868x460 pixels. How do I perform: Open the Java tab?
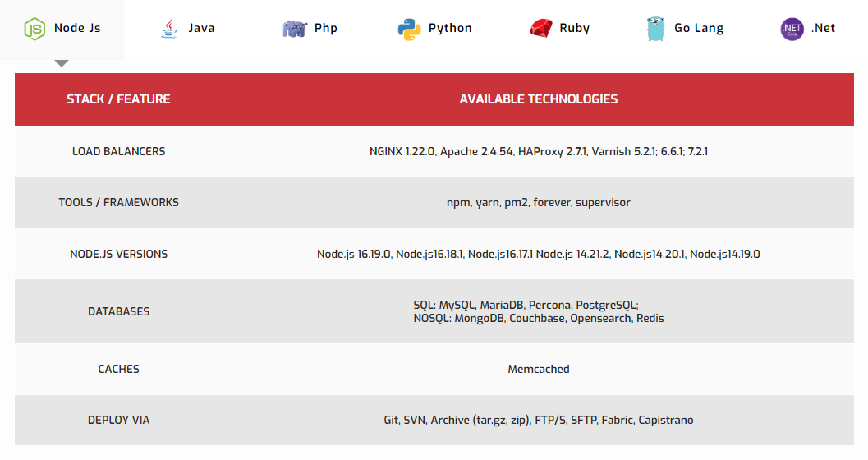pos(187,30)
